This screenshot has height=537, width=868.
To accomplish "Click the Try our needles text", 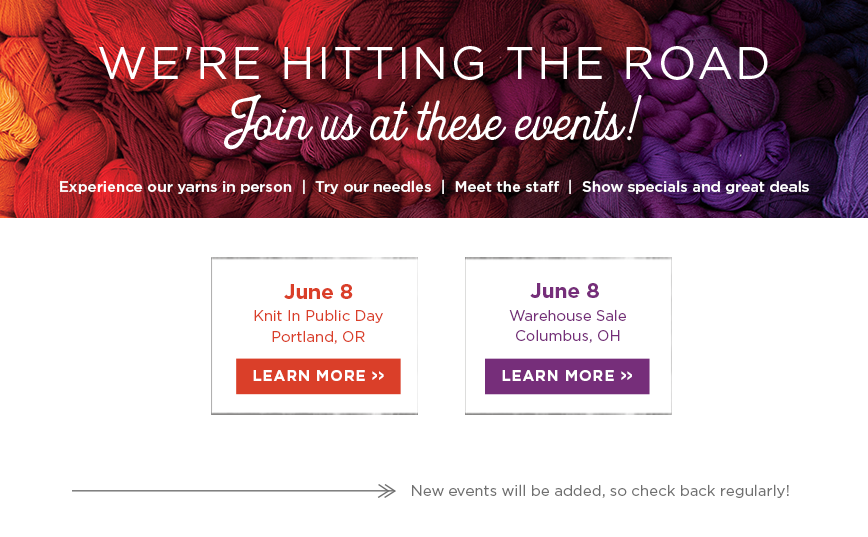I will click(373, 187).
